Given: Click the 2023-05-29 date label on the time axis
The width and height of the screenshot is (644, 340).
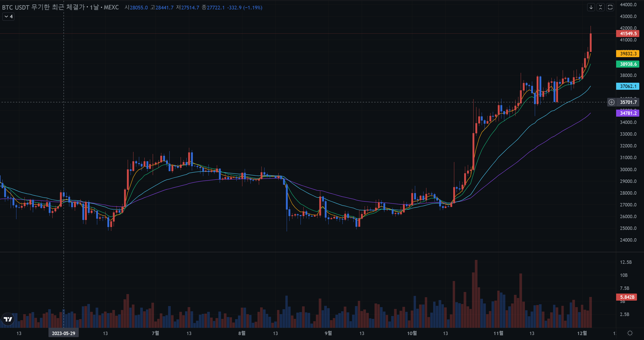Looking at the screenshot, I should tap(63, 333).
